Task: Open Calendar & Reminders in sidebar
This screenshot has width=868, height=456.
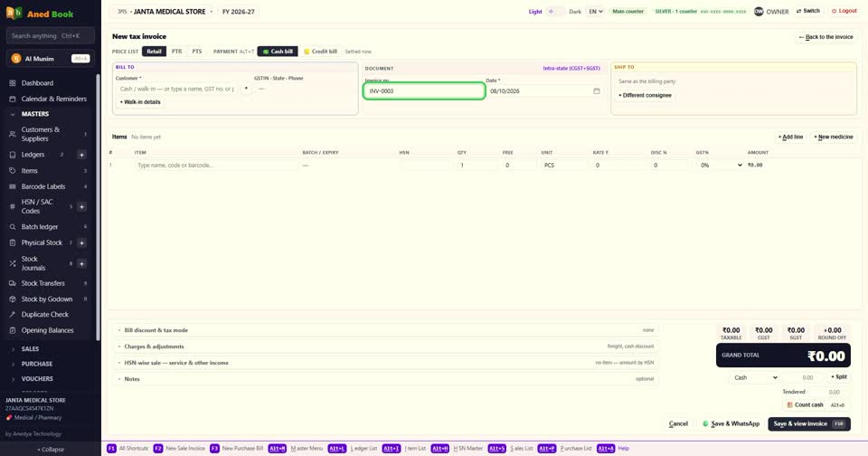Action: pos(53,99)
